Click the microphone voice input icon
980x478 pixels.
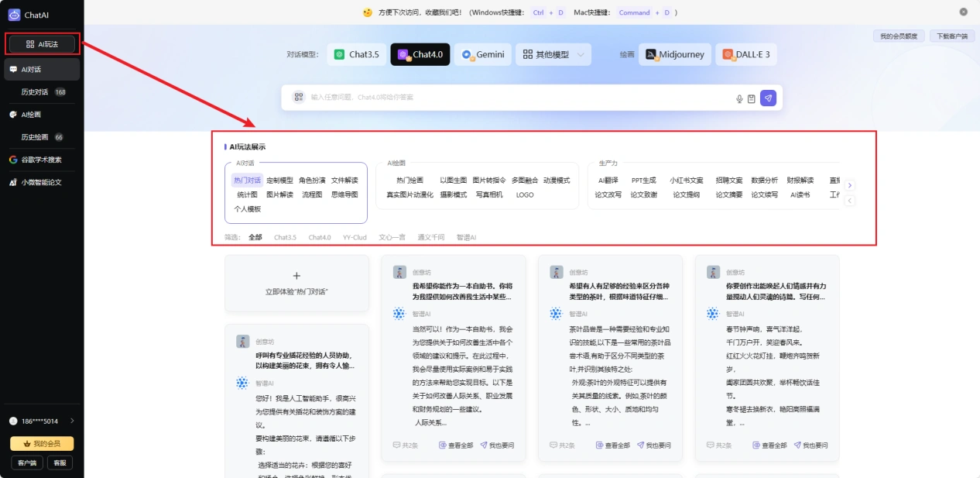[739, 98]
